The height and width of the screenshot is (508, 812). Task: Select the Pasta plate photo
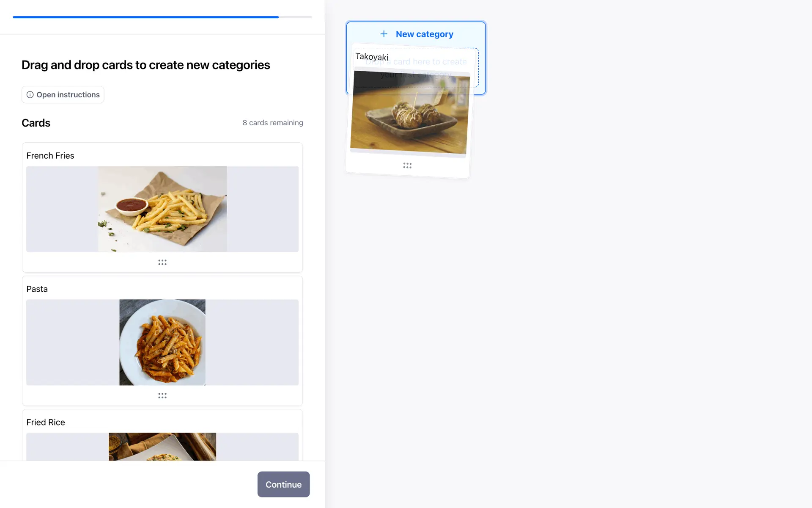162,342
